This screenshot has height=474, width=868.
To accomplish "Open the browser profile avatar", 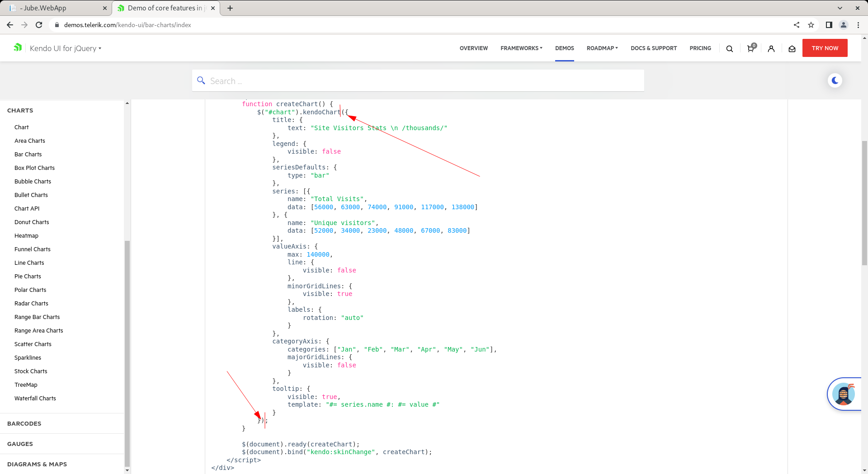I will (x=844, y=25).
